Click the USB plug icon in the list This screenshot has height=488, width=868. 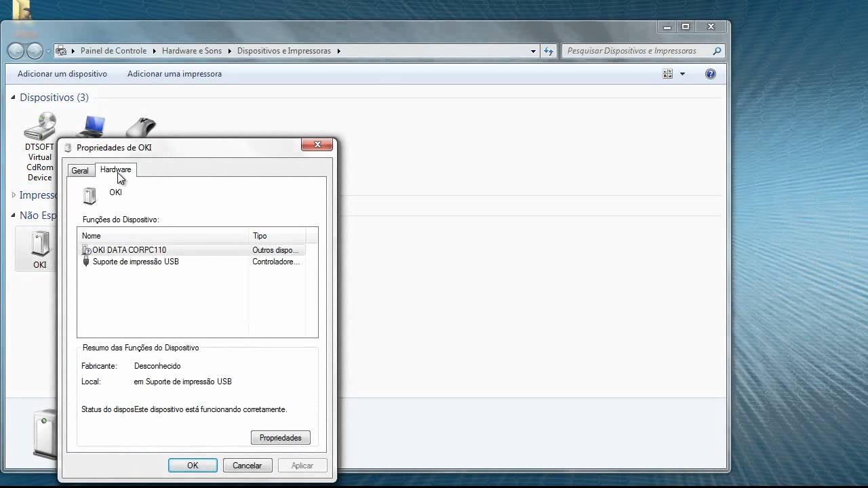point(86,262)
